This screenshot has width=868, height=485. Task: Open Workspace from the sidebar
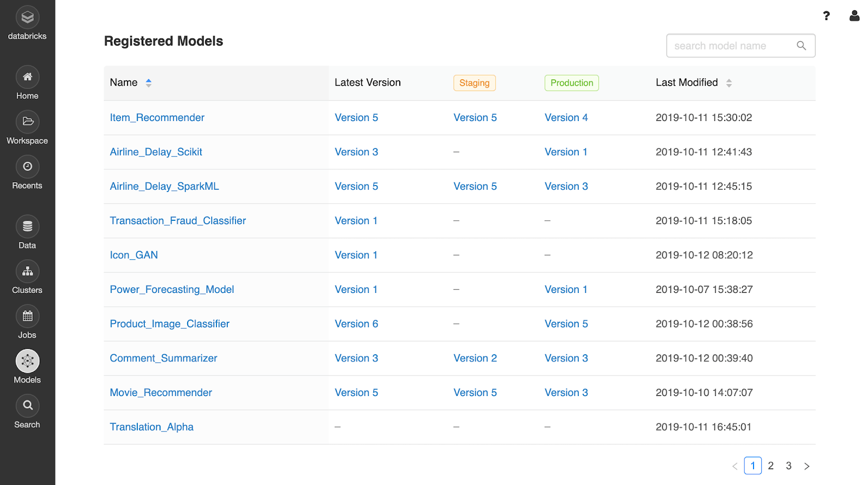point(27,122)
